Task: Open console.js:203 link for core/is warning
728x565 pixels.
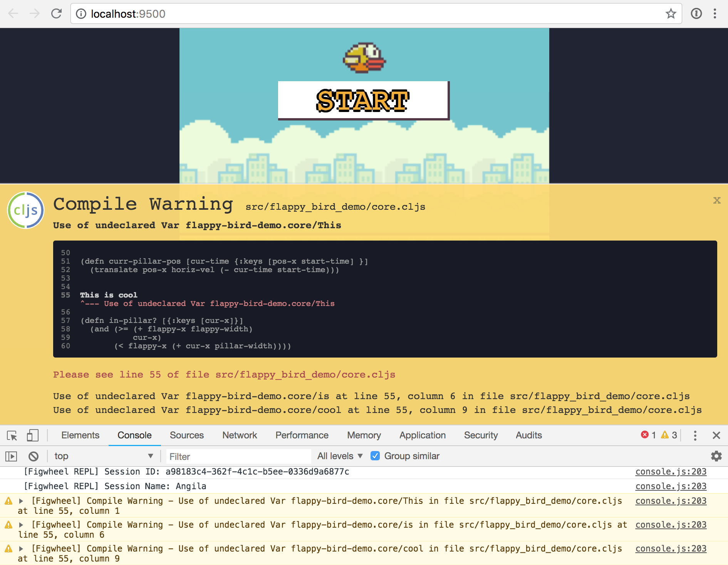Action: coord(671,525)
